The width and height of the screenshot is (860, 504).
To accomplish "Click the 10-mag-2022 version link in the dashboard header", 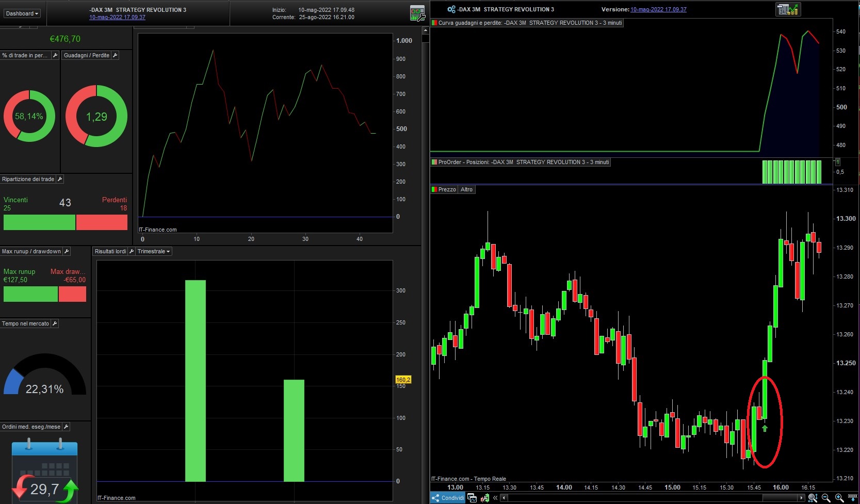I will [117, 17].
